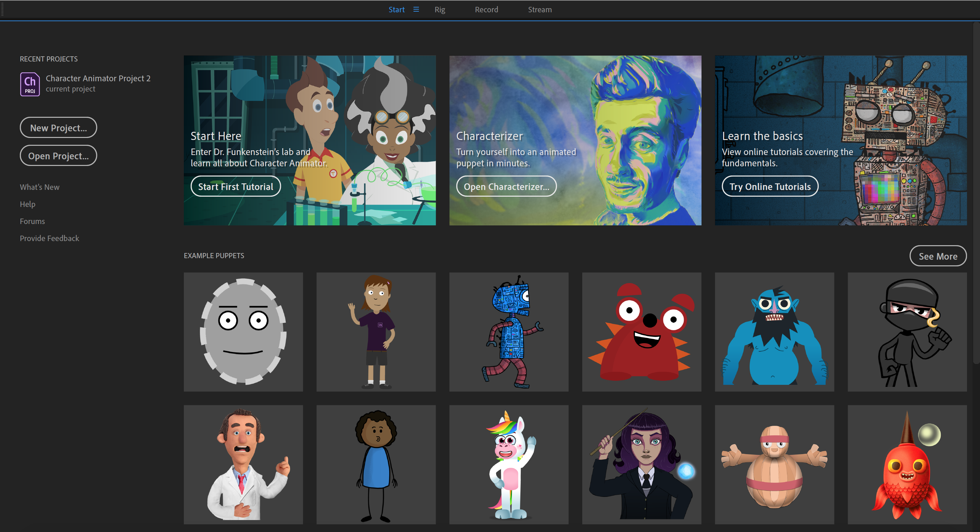Switch to the Rig workspace tab

click(440, 10)
